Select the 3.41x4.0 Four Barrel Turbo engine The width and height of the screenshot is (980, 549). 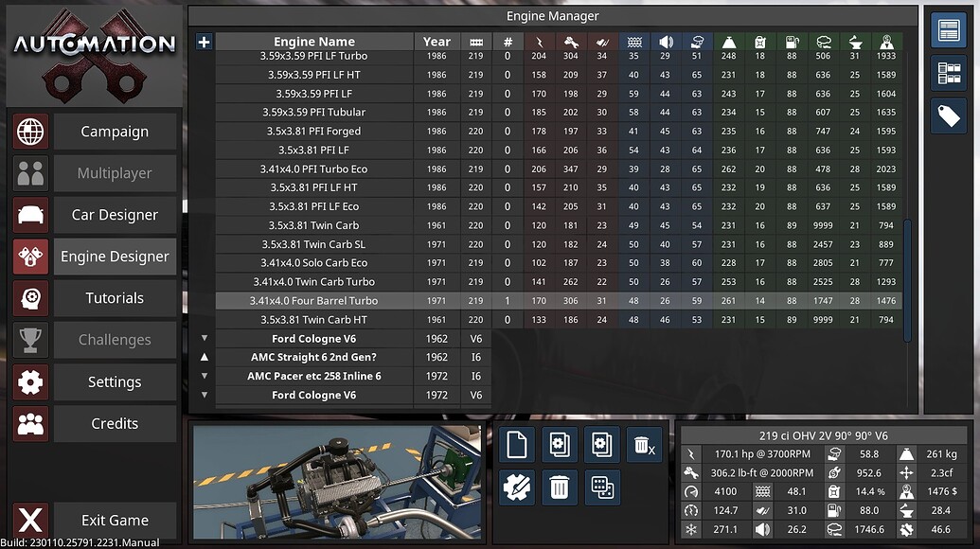click(314, 300)
